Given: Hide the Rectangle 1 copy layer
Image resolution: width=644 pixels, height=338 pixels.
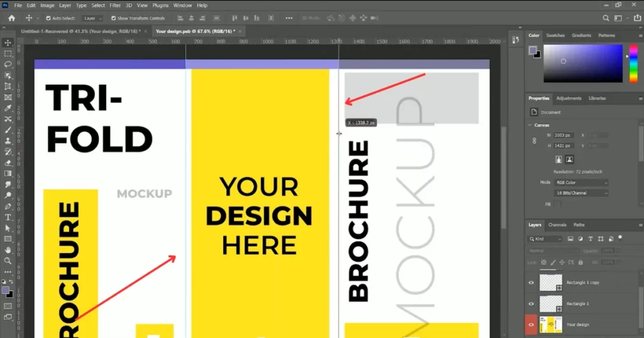Looking at the screenshot, I should tap(531, 283).
